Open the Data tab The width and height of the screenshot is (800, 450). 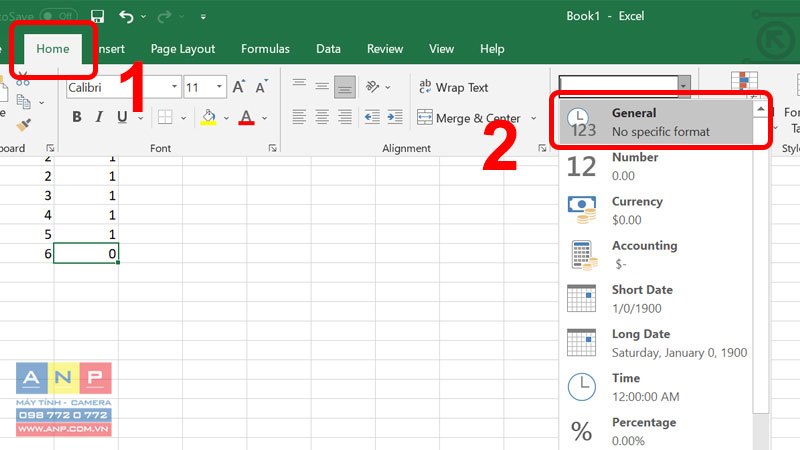click(x=328, y=49)
